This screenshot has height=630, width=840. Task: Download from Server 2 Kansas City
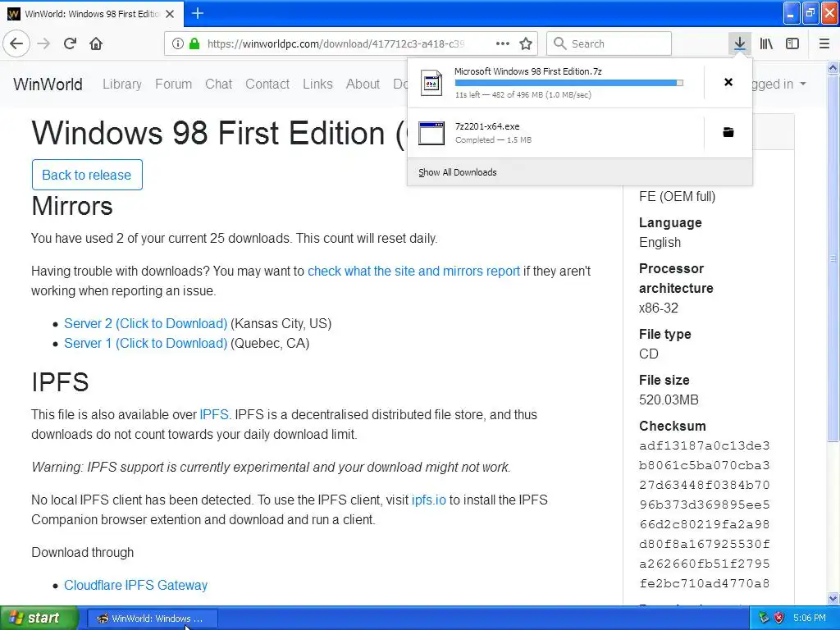pyautogui.click(x=146, y=323)
